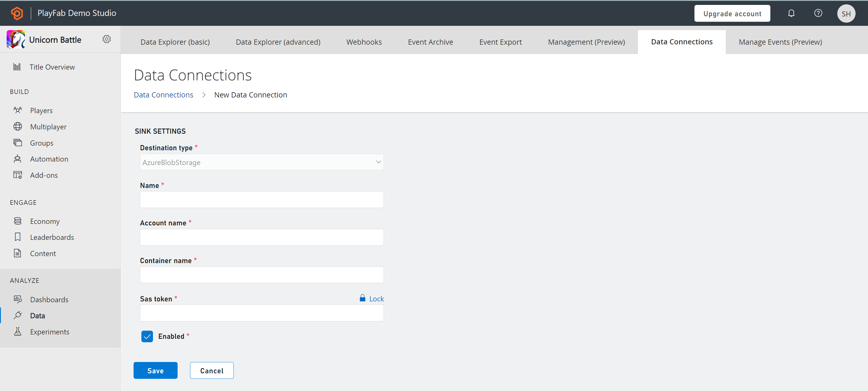Select the Experiments flask icon
868x391 pixels.
tap(18, 332)
